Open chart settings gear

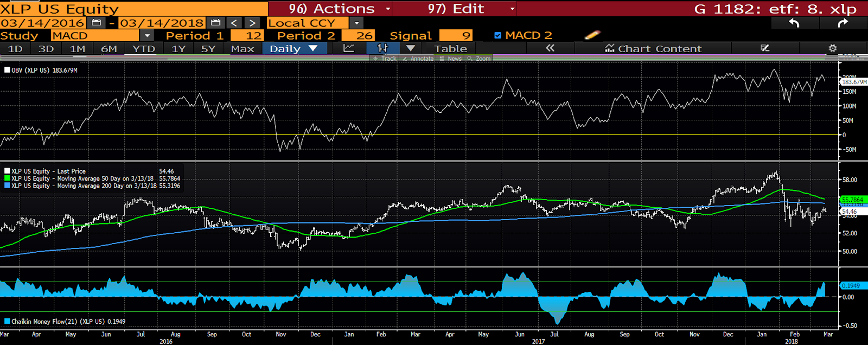tap(833, 48)
